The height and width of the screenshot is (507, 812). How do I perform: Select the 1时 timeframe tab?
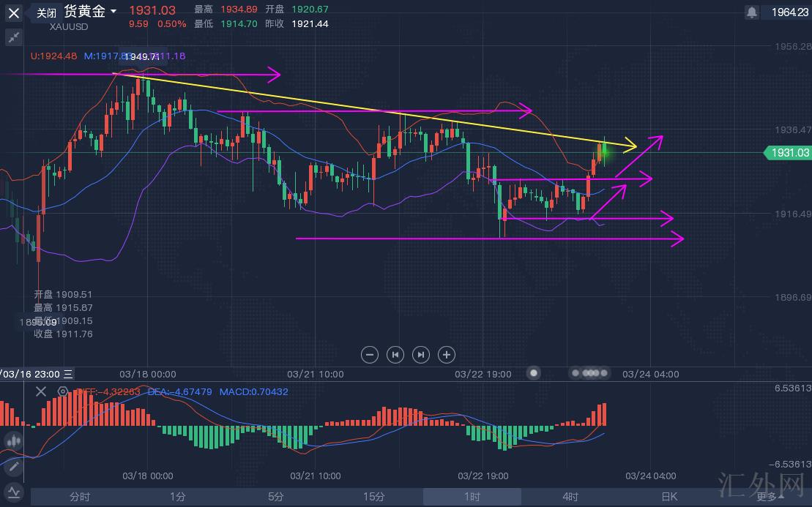472,497
